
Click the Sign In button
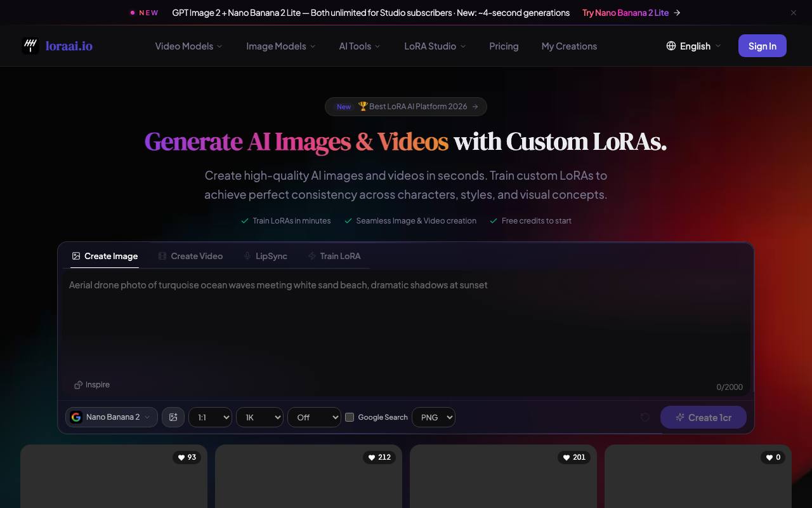pyautogui.click(x=763, y=46)
